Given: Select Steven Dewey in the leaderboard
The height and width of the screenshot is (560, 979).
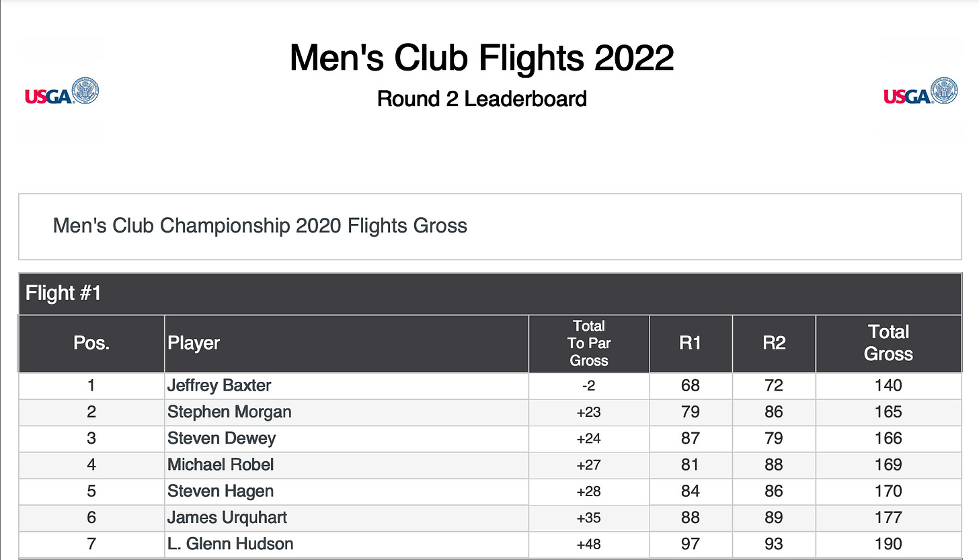Looking at the screenshot, I should coord(221,438).
